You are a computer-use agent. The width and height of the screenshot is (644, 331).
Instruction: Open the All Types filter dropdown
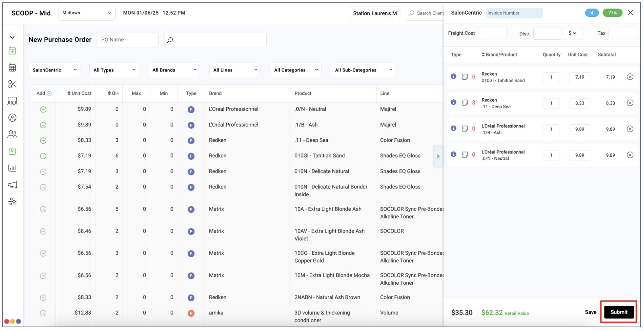[x=115, y=70]
